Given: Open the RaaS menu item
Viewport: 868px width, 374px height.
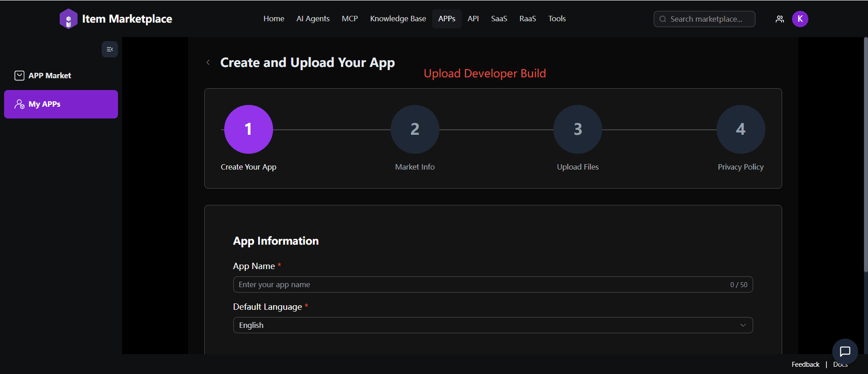Looking at the screenshot, I should (x=528, y=19).
